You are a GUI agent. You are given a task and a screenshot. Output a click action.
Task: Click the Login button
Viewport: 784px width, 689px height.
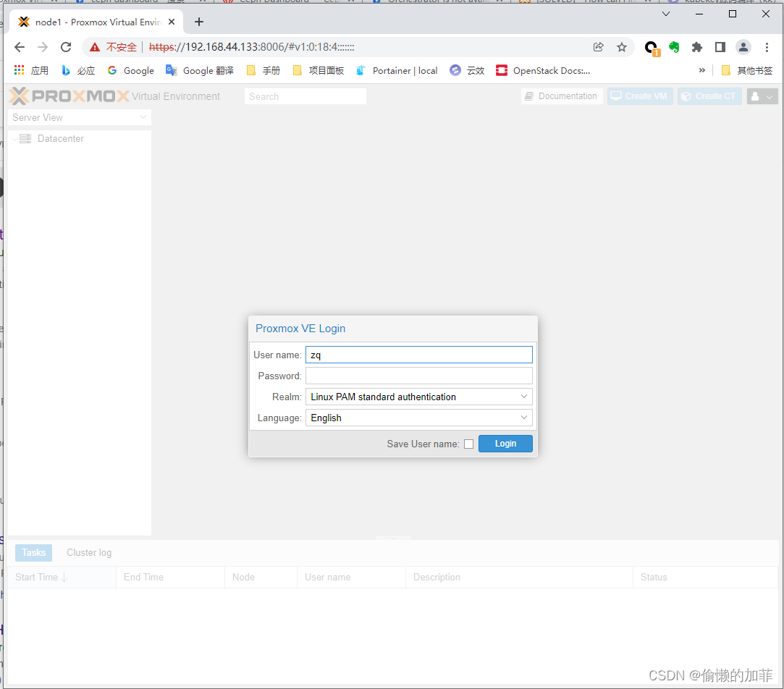[505, 444]
